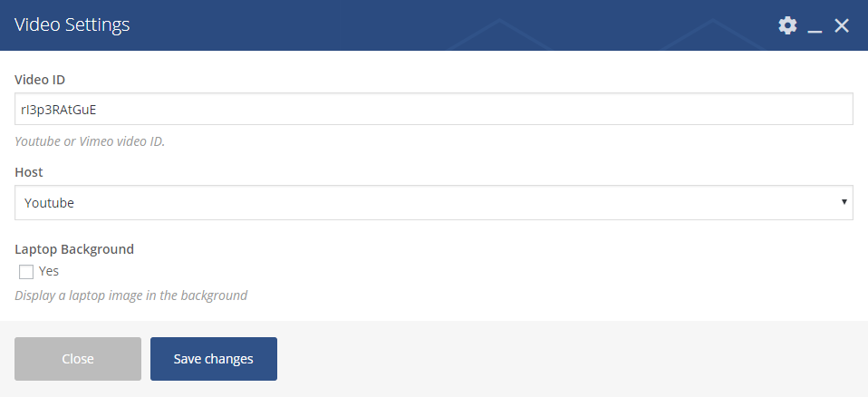Place cursor on the rI3p3RAtGuE value
Screen dimensions: 868x397
pos(59,109)
